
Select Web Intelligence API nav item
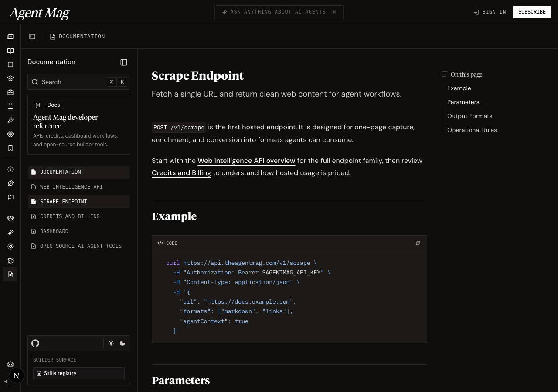(x=71, y=187)
